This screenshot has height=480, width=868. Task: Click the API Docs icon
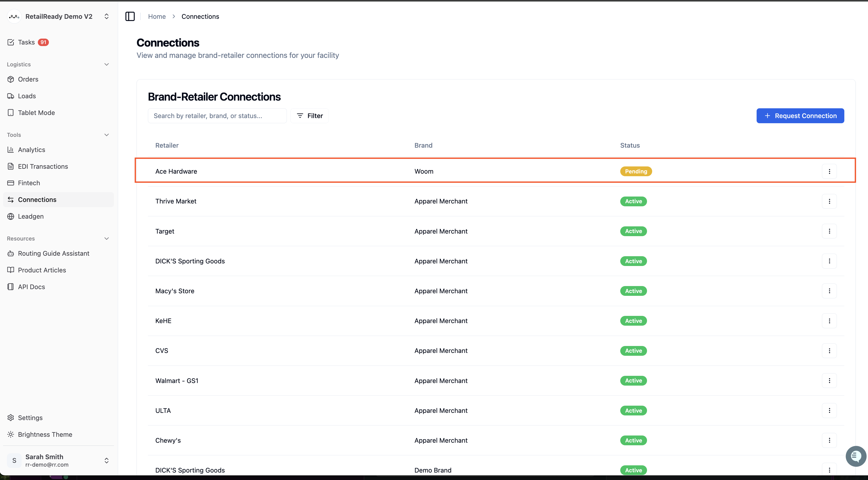tap(11, 287)
